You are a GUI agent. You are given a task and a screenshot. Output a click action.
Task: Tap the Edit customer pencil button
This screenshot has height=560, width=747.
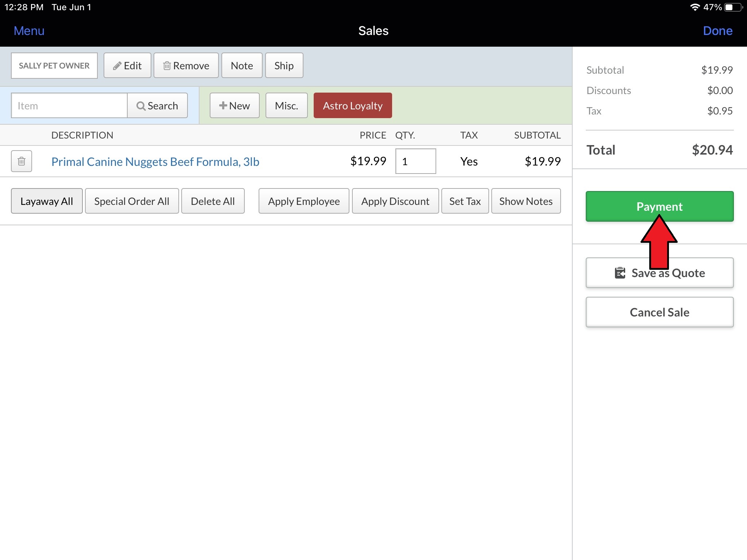point(127,66)
